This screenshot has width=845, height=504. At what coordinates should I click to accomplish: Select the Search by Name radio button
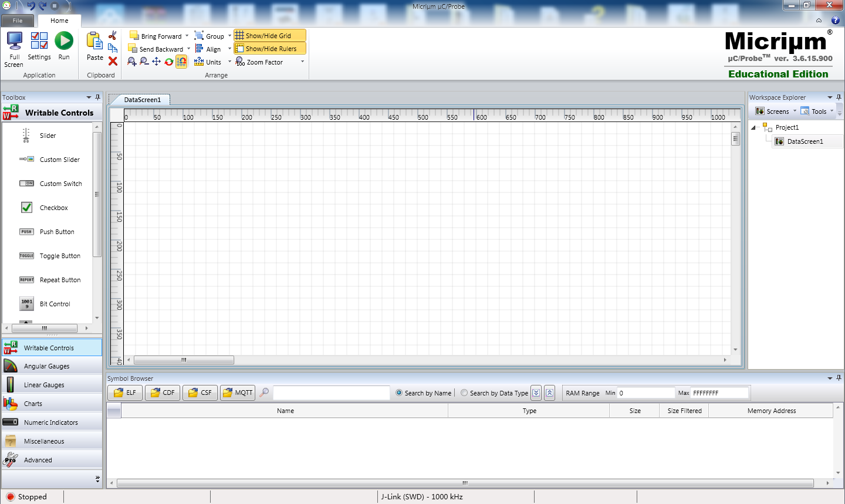[x=399, y=393]
